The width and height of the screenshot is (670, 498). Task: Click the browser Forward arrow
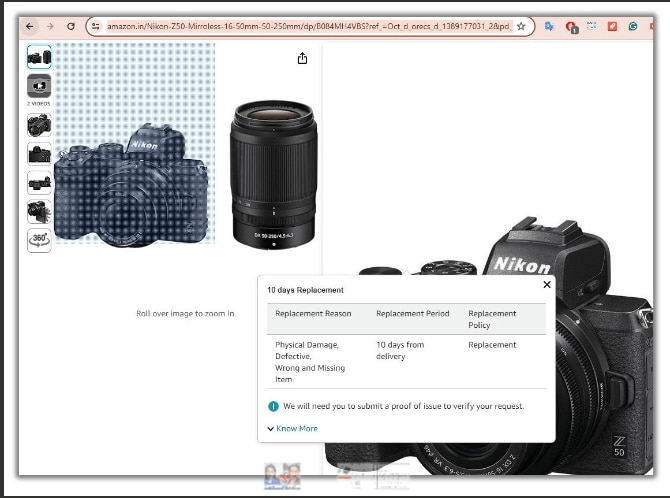(50, 26)
